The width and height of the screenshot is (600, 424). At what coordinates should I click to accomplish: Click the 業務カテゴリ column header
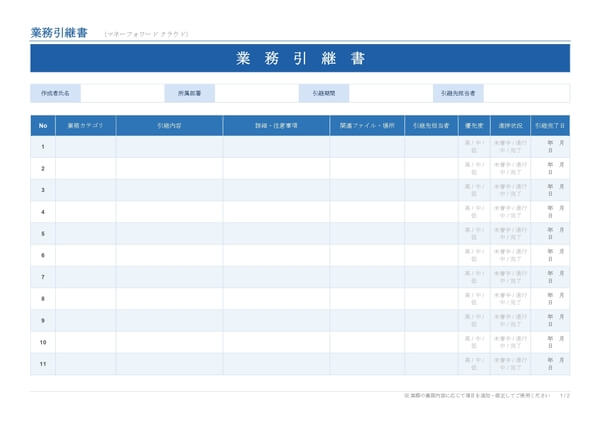pyautogui.click(x=85, y=126)
